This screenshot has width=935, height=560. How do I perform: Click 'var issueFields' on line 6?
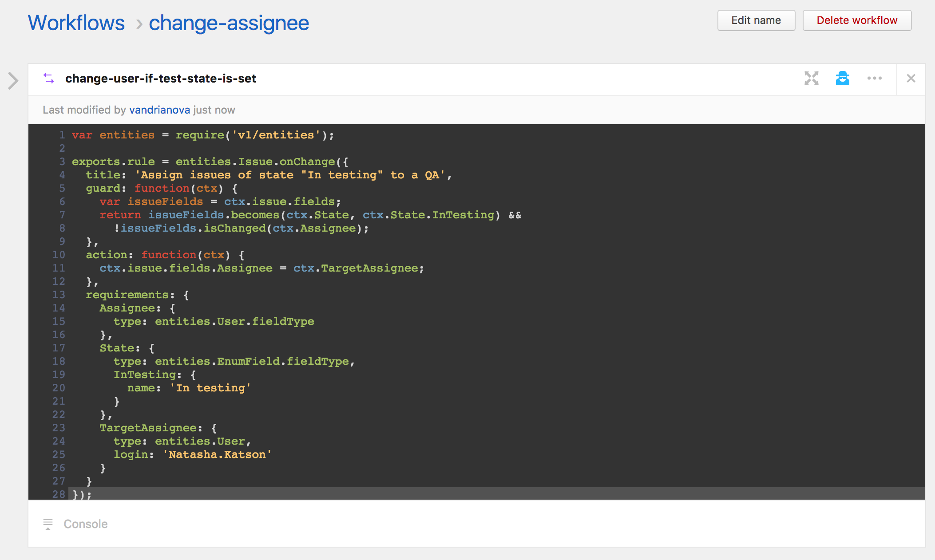(x=151, y=201)
